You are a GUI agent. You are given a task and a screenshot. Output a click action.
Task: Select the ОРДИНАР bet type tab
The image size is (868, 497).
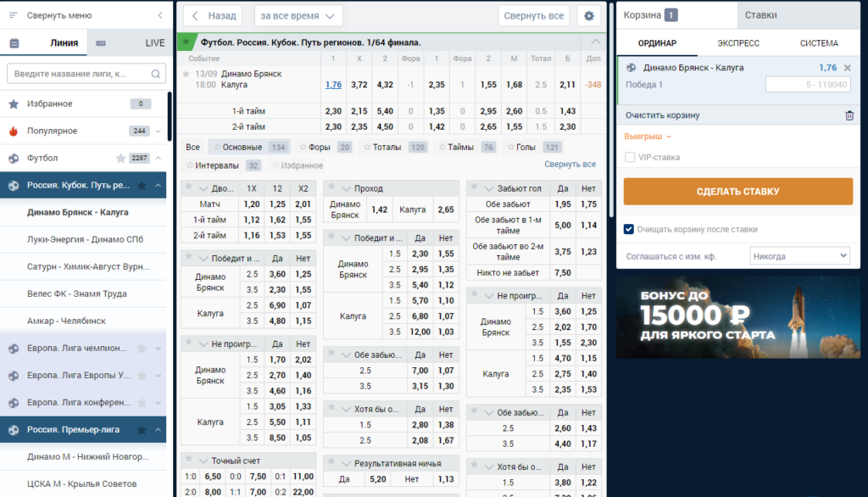(657, 42)
